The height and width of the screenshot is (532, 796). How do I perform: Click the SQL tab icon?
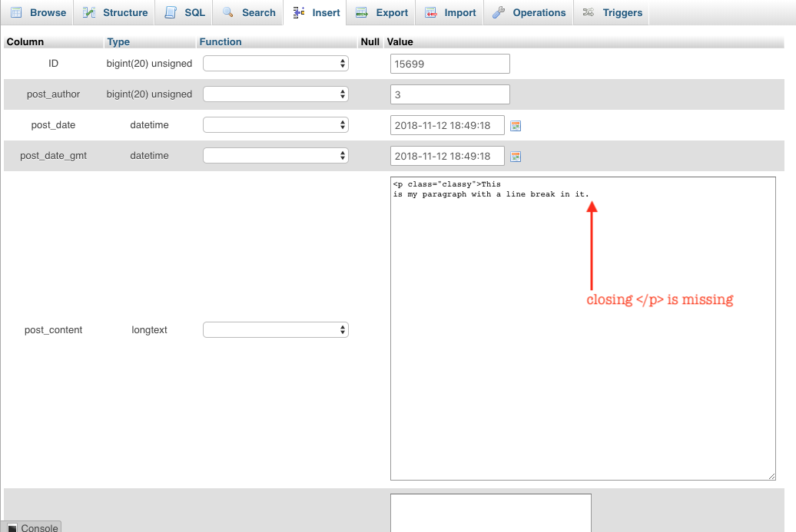171,12
